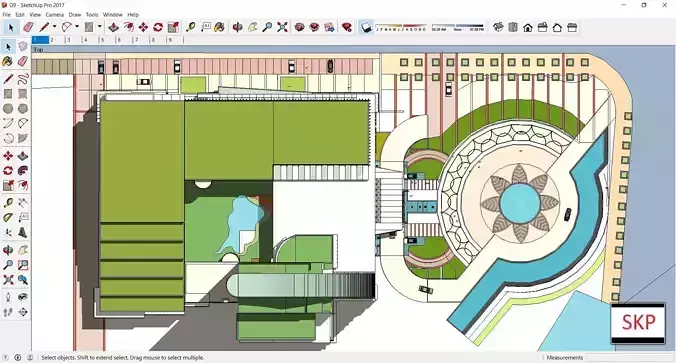This screenshot has height=363, width=676.
Task: Select the Rectangle shape tool in top toolbar
Action: pos(89,27)
